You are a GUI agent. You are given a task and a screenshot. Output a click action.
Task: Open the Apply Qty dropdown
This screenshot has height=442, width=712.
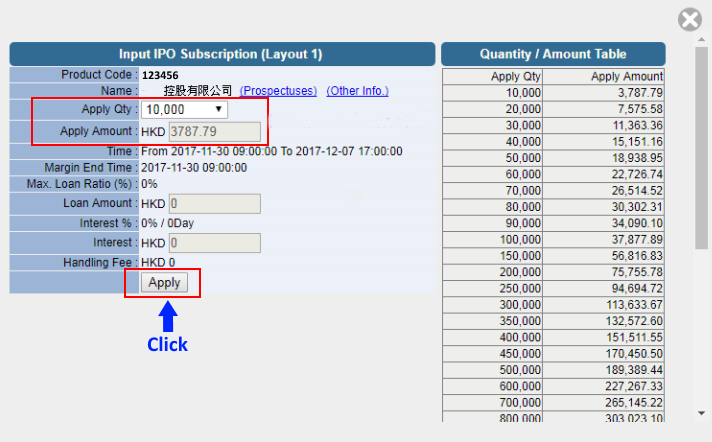(x=184, y=109)
